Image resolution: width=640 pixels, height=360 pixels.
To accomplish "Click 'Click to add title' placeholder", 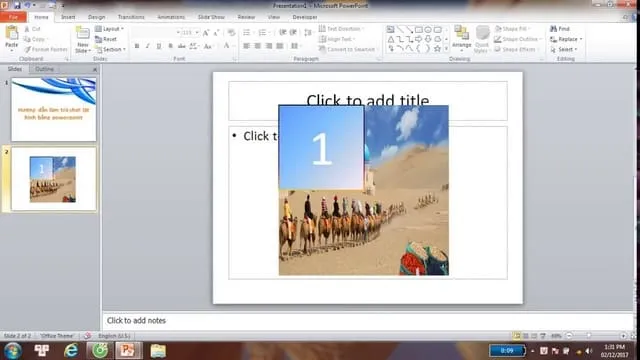I will pyautogui.click(x=368, y=100).
